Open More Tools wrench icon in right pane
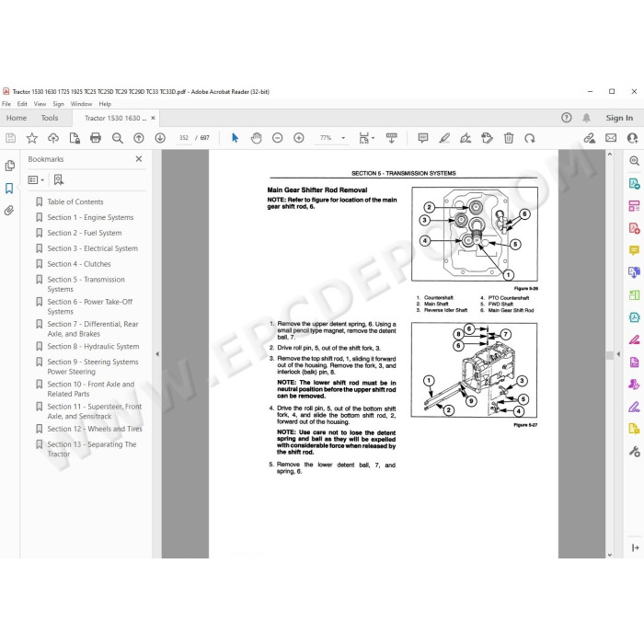 tap(634, 452)
